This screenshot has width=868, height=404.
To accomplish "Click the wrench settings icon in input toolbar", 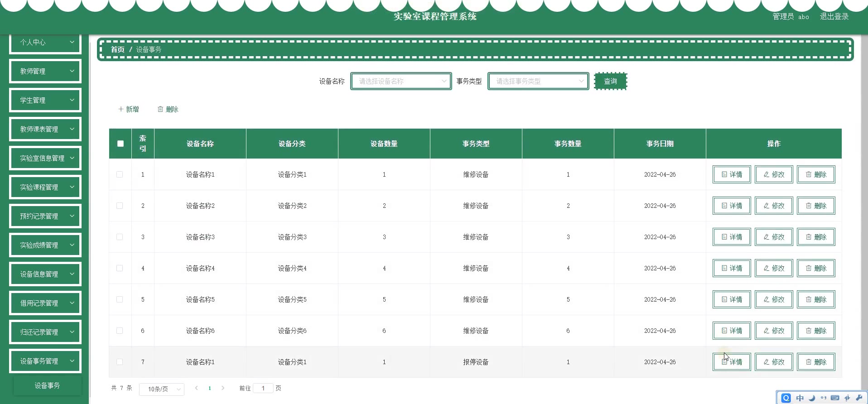I will pyautogui.click(x=859, y=398).
